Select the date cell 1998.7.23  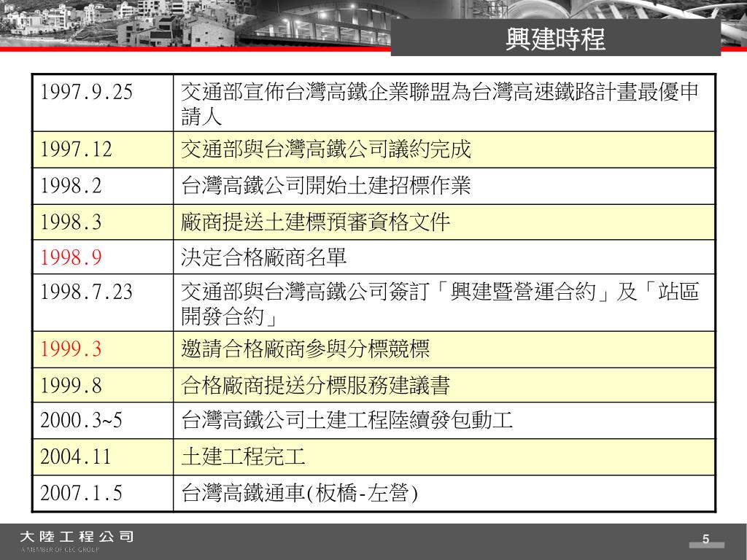[x=102, y=303]
